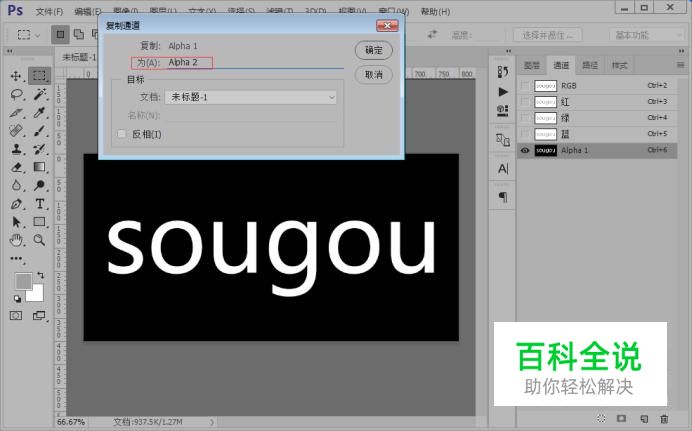The height and width of the screenshot is (431, 692).
Task: Click the Add to Selection mode icon
Action: tap(79, 34)
